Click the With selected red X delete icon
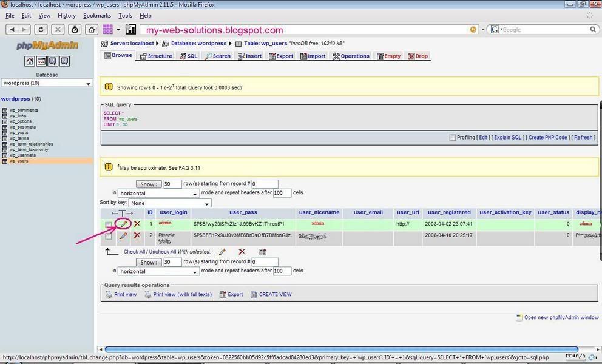The width and height of the screenshot is (602, 364). pos(242,252)
